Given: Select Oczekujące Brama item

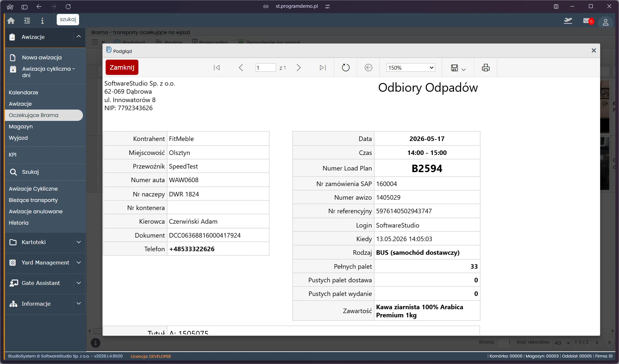Looking at the screenshot, I should coord(44,115).
